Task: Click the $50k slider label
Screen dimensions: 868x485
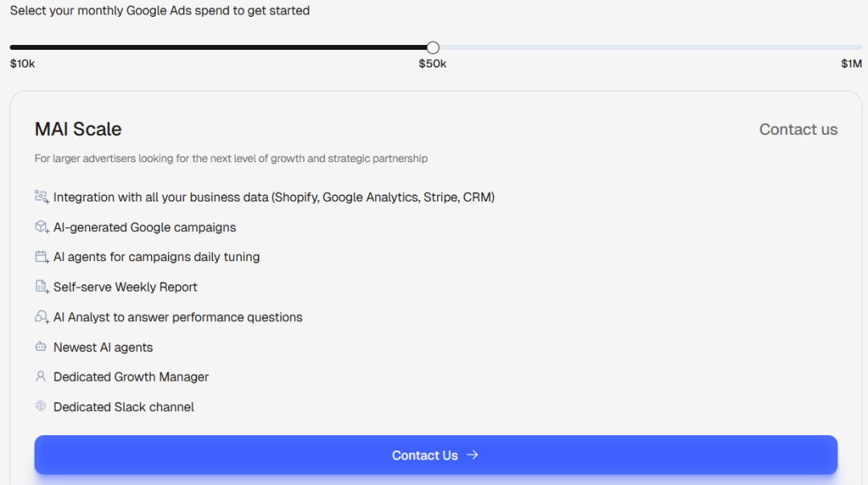Action: [x=432, y=63]
